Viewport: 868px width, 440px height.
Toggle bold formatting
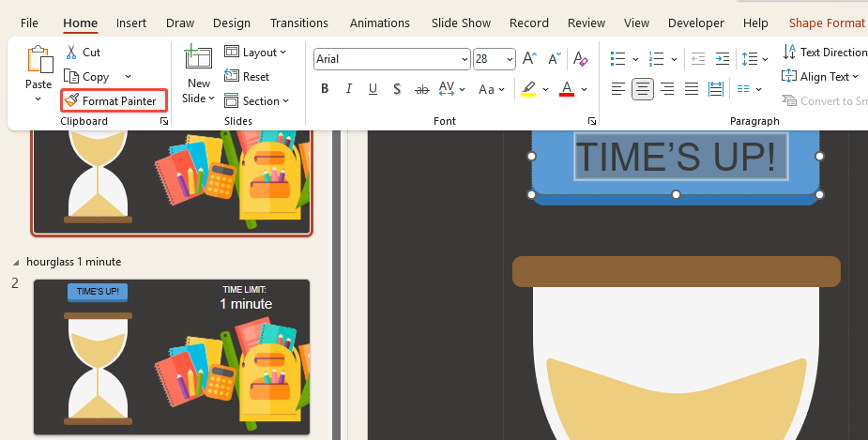click(x=325, y=89)
